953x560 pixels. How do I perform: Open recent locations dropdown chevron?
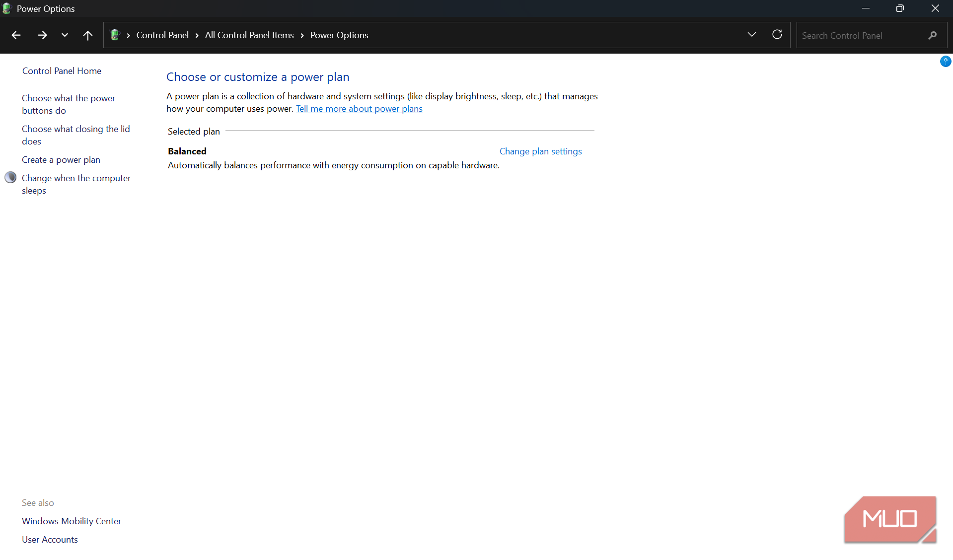[x=65, y=35]
